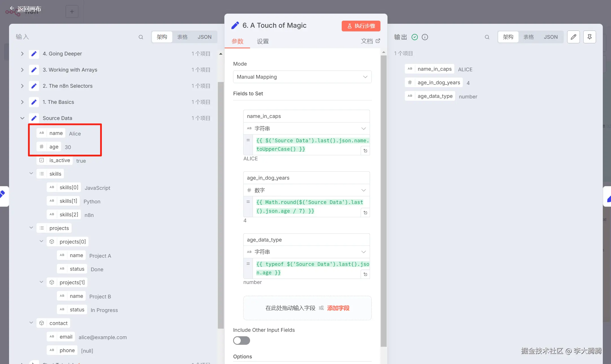Screen dimensions: 611x364
Task: Click the name_in_caps field name input
Action: [x=306, y=116]
